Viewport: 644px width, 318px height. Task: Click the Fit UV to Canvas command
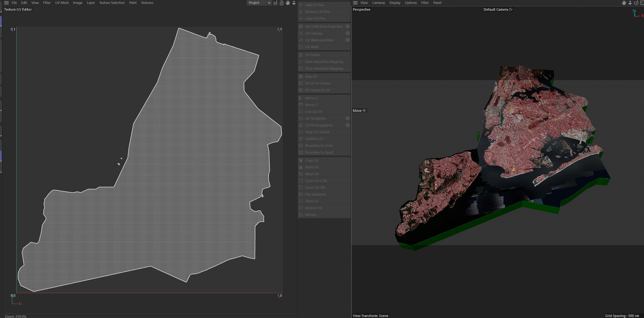point(317,83)
